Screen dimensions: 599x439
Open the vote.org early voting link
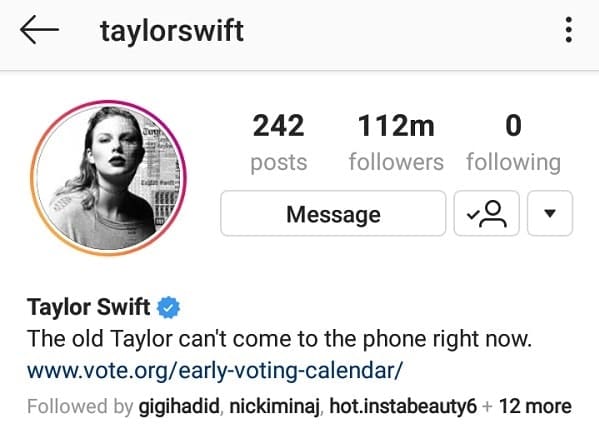click(x=215, y=371)
